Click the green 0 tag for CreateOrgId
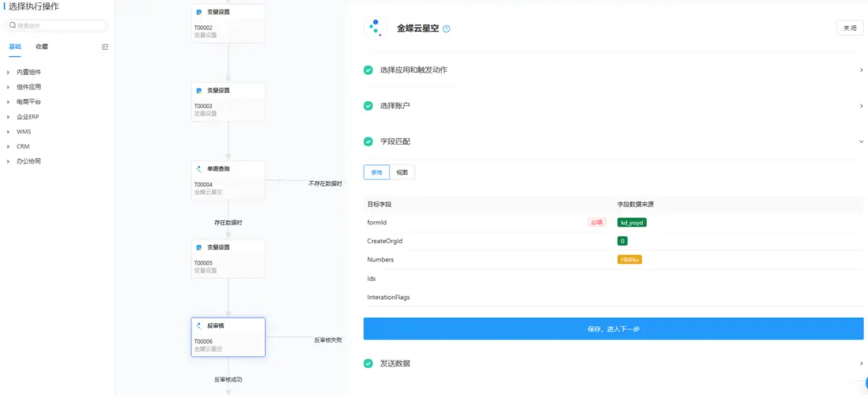 tap(622, 241)
